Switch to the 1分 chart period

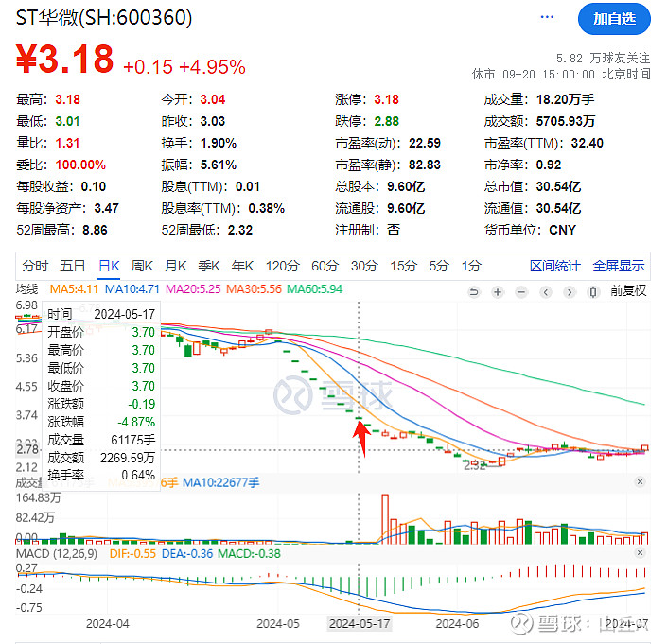(472, 266)
